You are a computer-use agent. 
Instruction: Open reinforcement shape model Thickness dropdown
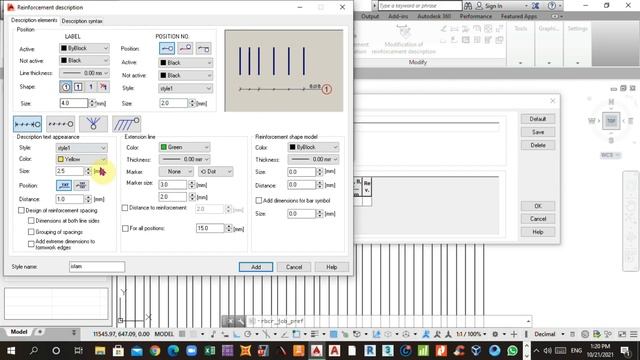[x=313, y=159]
